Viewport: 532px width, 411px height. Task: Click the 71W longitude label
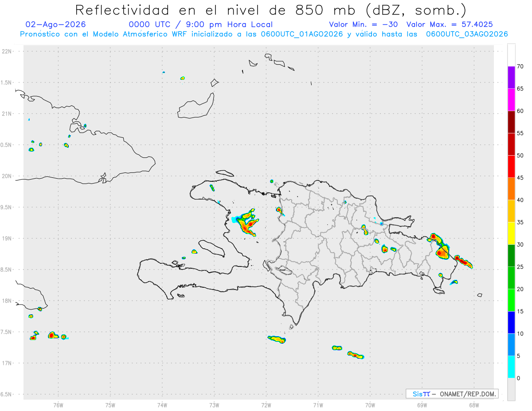click(x=318, y=404)
